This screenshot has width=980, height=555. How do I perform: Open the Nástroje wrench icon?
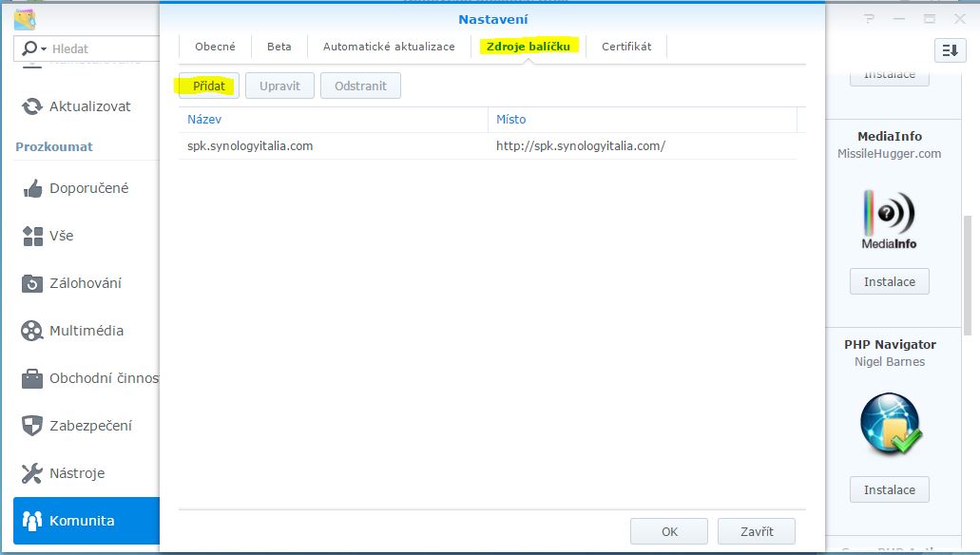(x=32, y=473)
